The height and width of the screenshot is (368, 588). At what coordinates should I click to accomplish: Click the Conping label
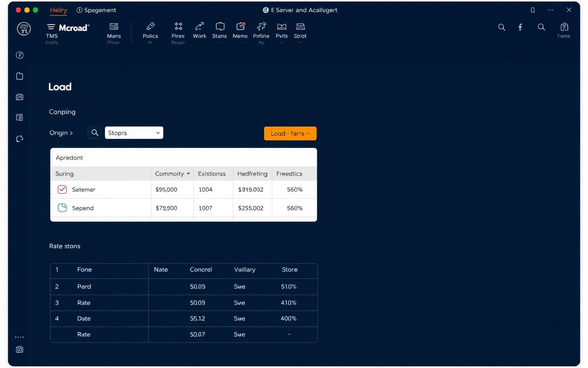62,112
